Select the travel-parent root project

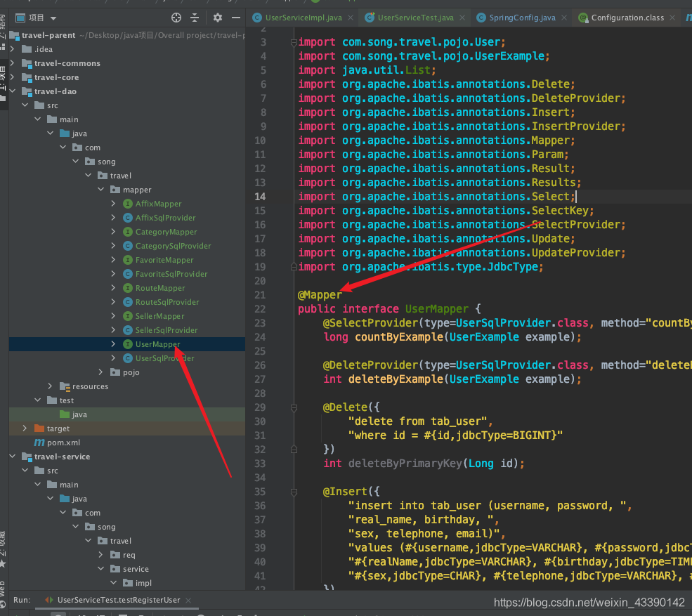pos(48,35)
